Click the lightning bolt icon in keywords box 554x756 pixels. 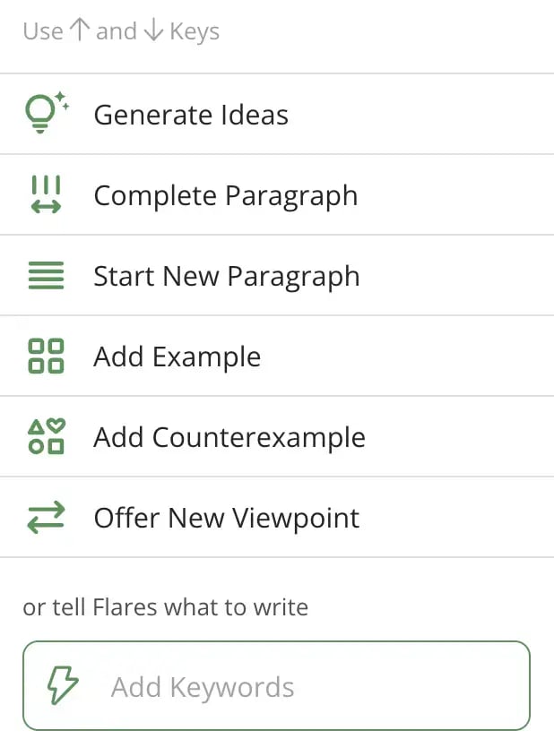pyautogui.click(x=62, y=687)
